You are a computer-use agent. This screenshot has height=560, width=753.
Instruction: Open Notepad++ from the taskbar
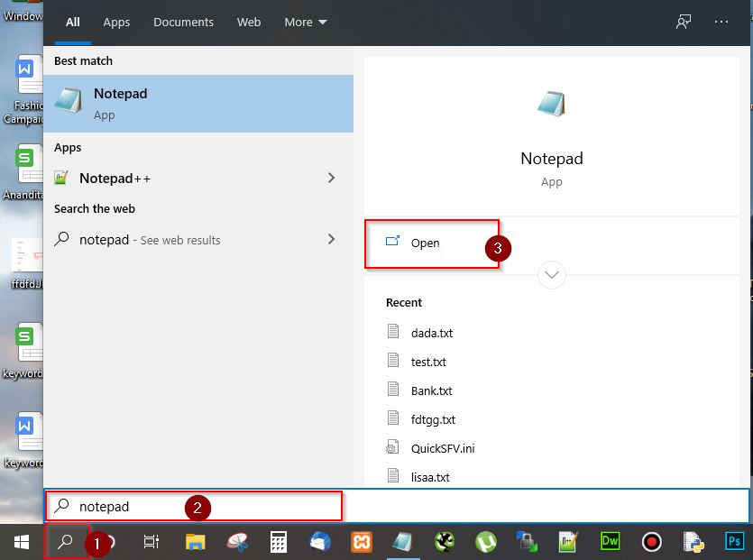point(568,542)
